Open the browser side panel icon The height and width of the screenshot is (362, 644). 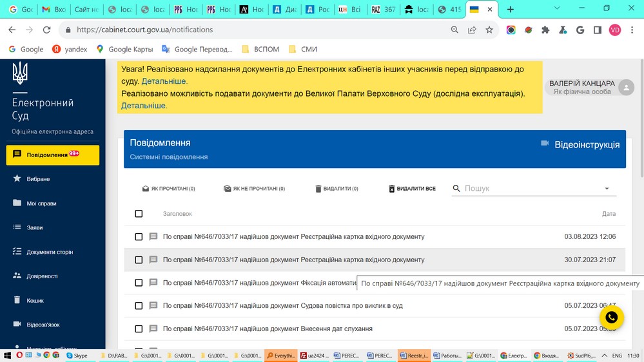(x=598, y=30)
